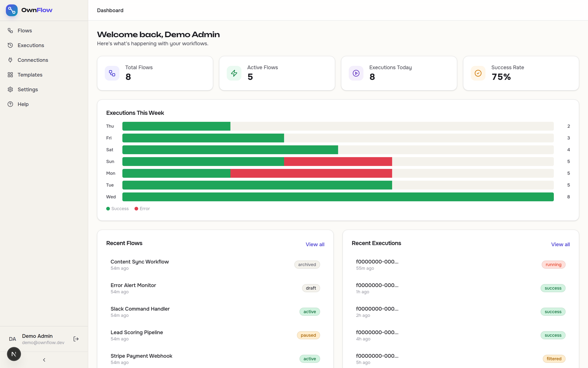The width and height of the screenshot is (588, 368).
Task: Click the Executions This Week heading
Action: click(135, 113)
